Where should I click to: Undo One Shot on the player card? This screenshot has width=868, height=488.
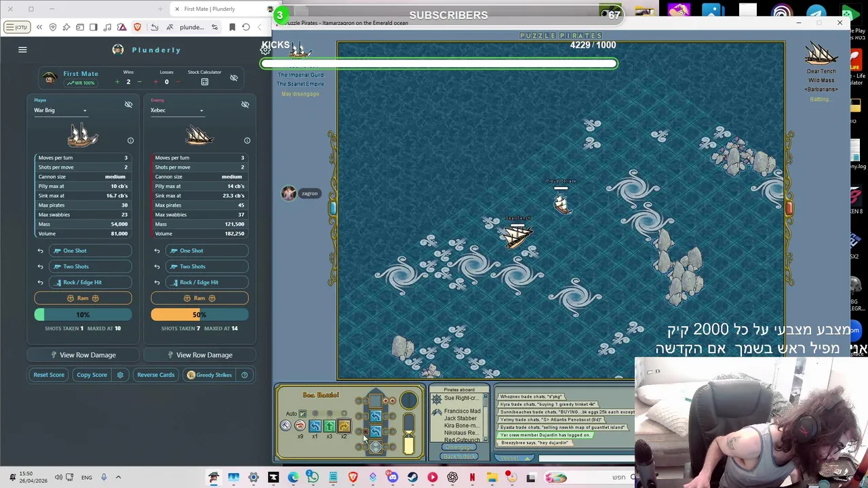[x=40, y=251]
